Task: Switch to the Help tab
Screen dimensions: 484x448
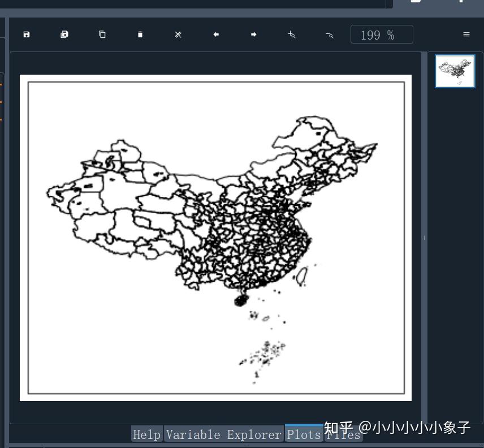Action: pos(146,434)
